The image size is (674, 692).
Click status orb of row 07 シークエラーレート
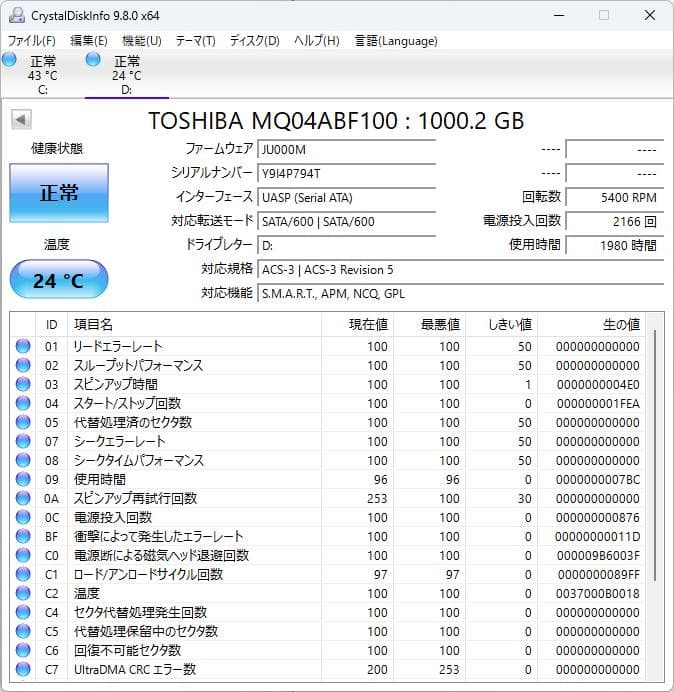(x=23, y=441)
